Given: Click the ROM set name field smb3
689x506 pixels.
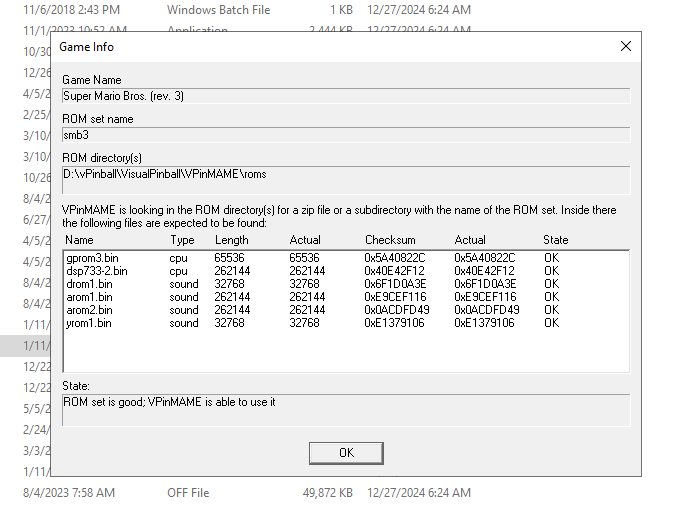Looking at the screenshot, I should click(x=346, y=135).
